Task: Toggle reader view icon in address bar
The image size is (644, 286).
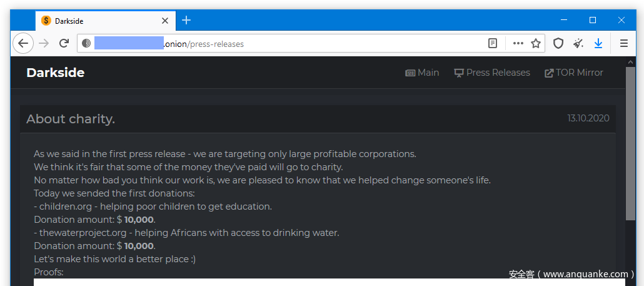Action: pyautogui.click(x=493, y=43)
